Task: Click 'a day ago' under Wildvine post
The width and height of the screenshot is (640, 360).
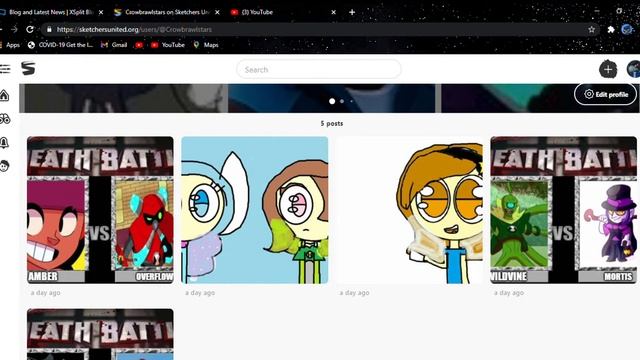Action: [509, 293]
